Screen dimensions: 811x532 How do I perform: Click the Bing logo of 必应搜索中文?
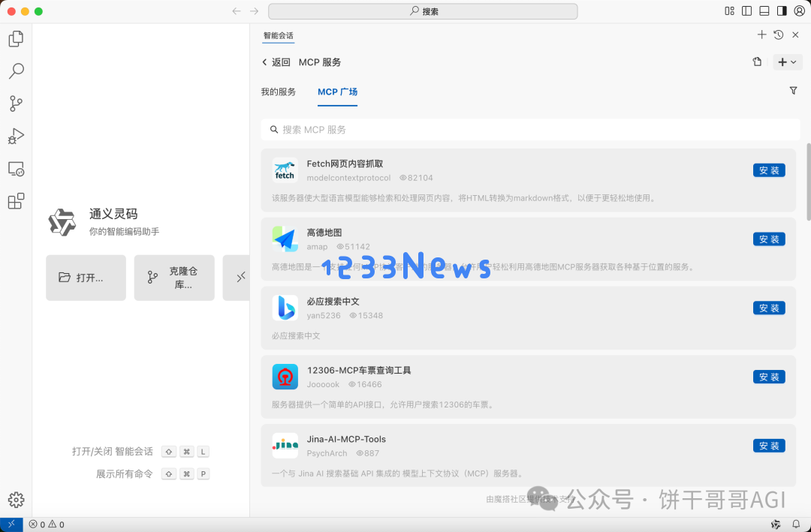click(x=285, y=308)
